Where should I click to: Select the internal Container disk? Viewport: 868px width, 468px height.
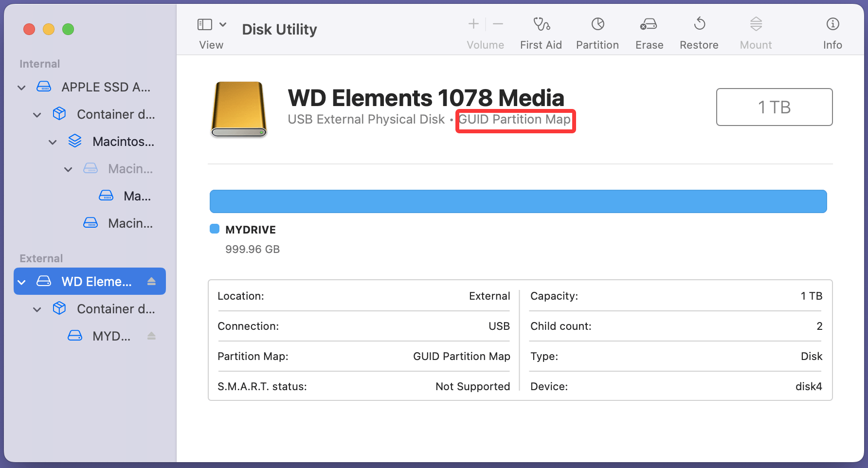click(116, 114)
